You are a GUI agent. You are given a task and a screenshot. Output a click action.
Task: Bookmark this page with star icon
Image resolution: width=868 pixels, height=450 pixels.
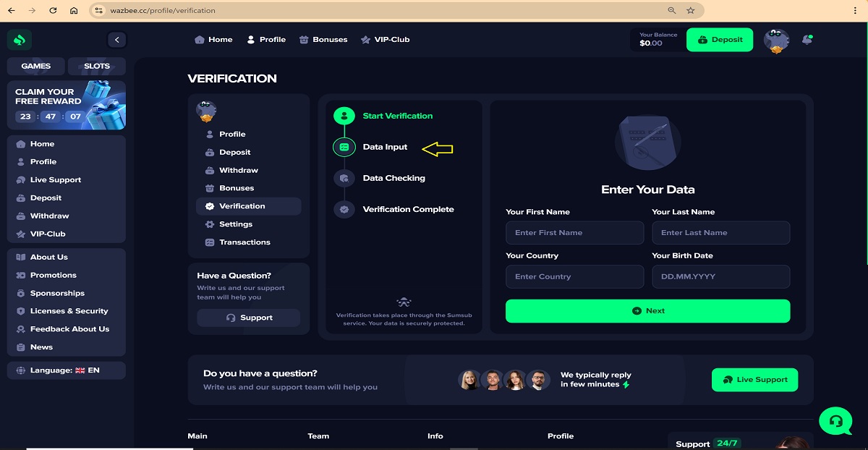(x=691, y=11)
